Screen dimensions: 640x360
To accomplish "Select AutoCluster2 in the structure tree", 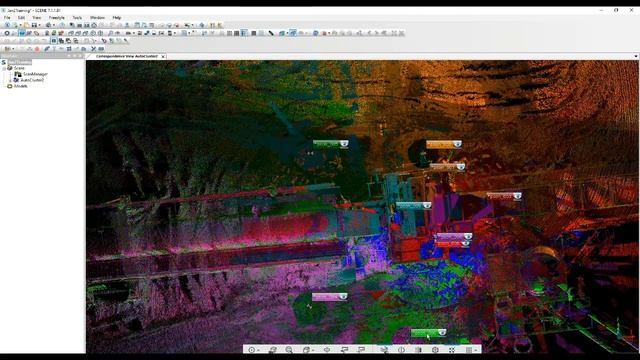I will tap(32, 80).
